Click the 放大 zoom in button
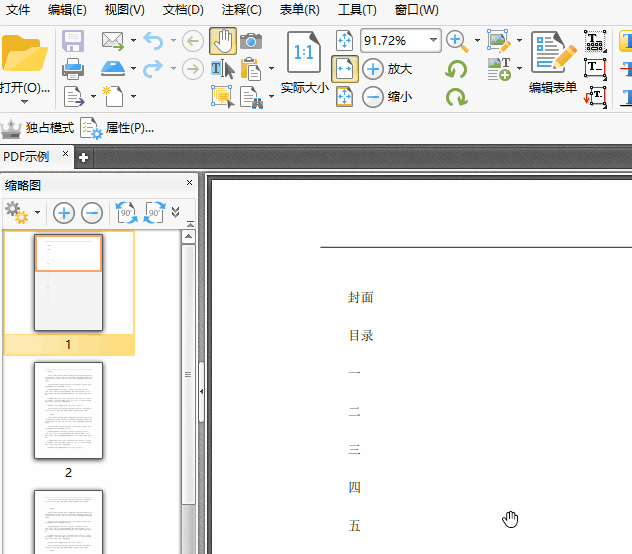 tap(387, 69)
